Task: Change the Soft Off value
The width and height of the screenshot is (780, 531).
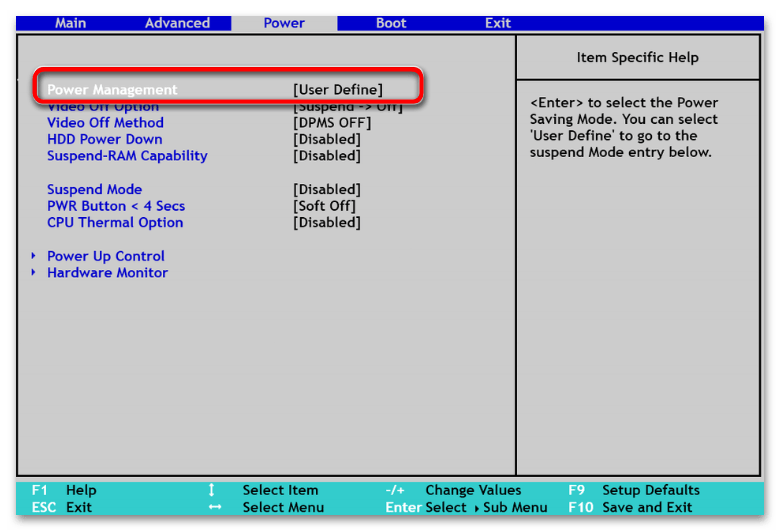Action: tap(324, 206)
